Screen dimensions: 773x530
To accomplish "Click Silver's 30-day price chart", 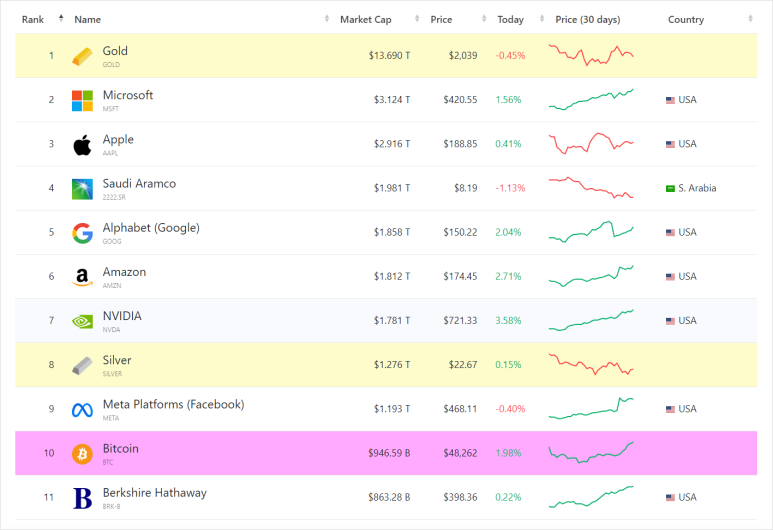I will click(591, 364).
